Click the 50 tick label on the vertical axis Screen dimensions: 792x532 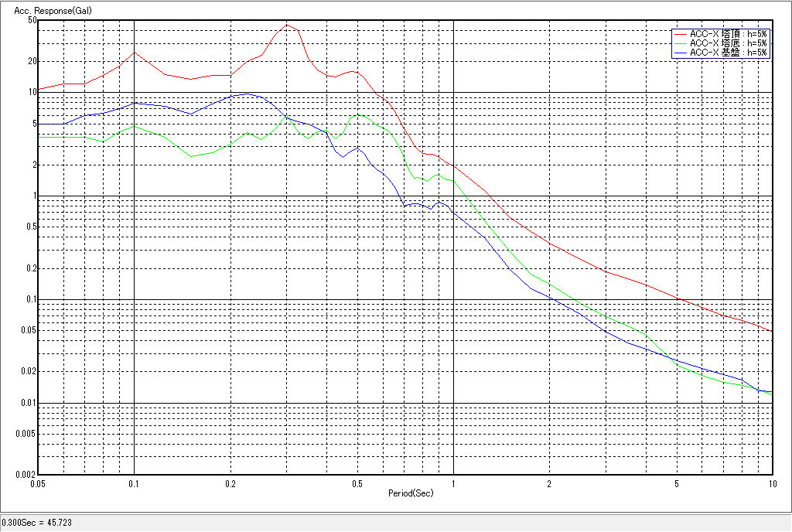32,20
